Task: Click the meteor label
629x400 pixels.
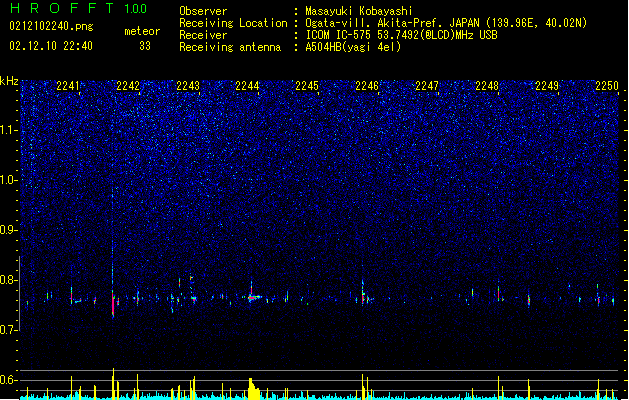Action: coord(142,31)
